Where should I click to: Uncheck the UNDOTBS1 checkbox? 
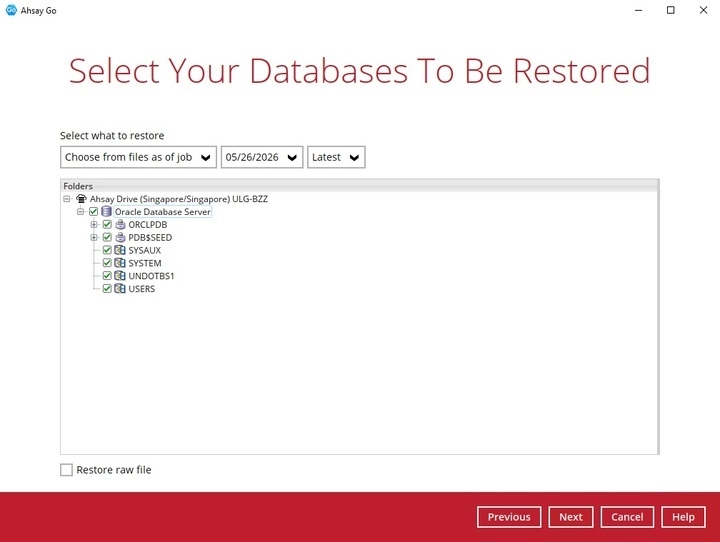click(x=107, y=276)
